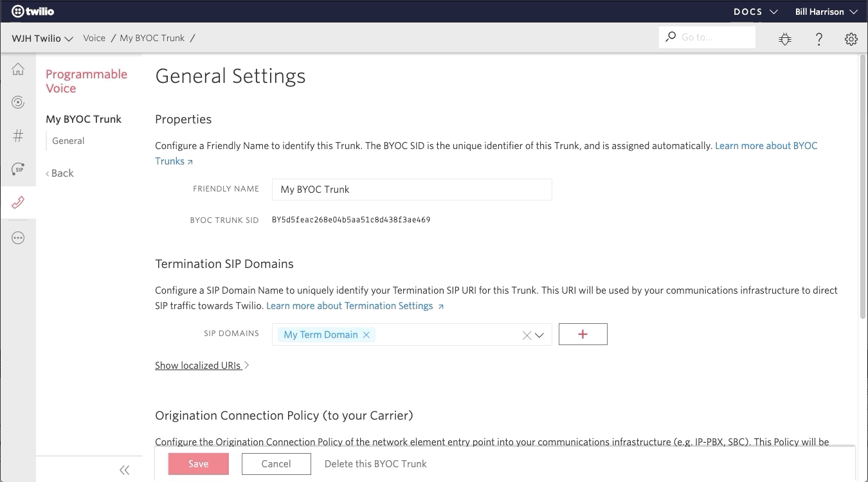
Task: Select My BYOC Trunk sidebar item
Action: [84, 119]
